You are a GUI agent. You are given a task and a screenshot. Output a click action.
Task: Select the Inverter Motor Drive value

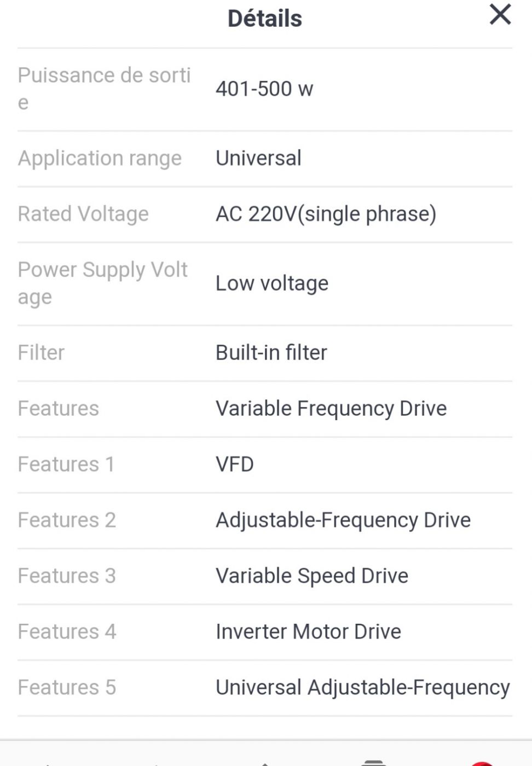click(x=308, y=632)
